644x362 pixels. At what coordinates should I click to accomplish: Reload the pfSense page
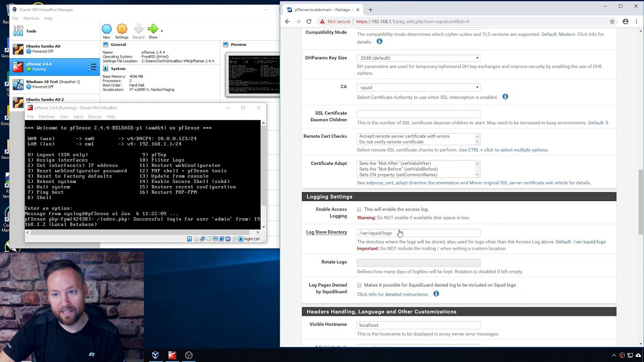[x=308, y=22]
